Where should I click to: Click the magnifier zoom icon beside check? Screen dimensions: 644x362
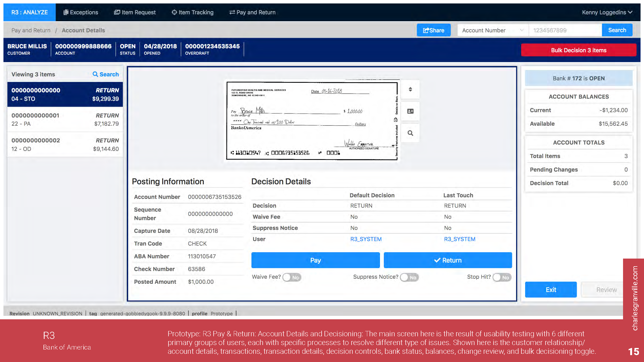[x=410, y=133]
